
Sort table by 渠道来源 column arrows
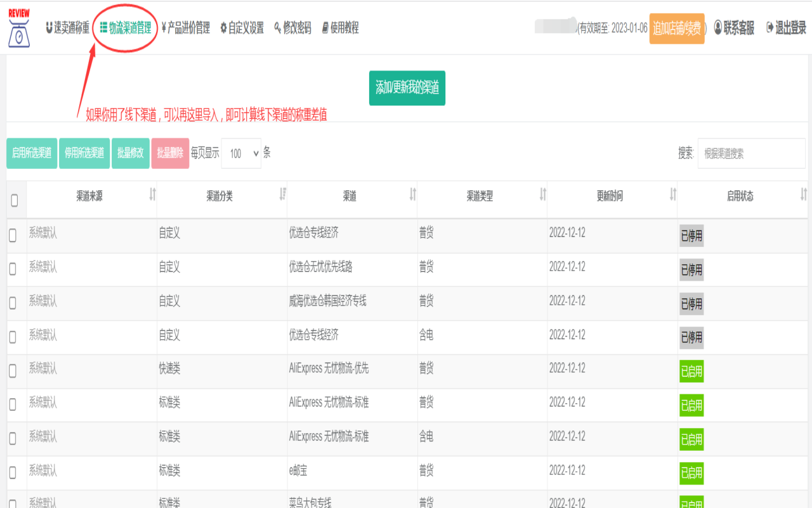[152, 194]
